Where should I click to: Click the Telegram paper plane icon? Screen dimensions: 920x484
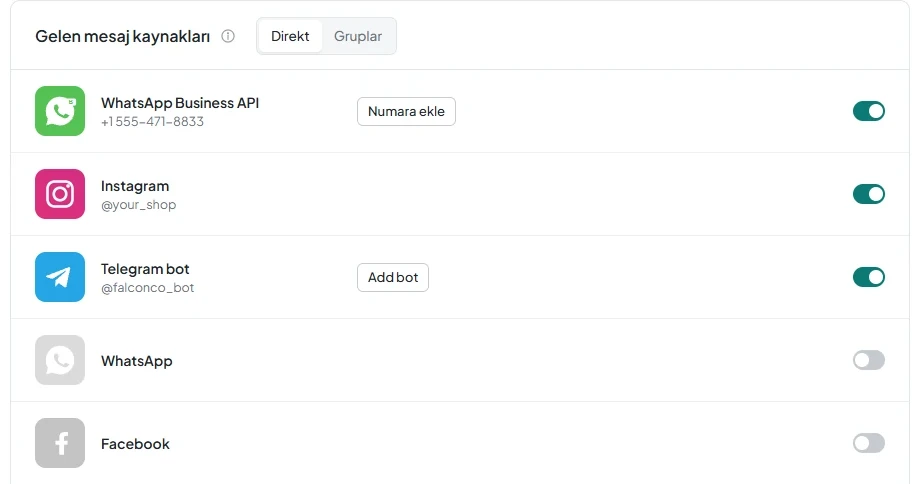tap(60, 277)
